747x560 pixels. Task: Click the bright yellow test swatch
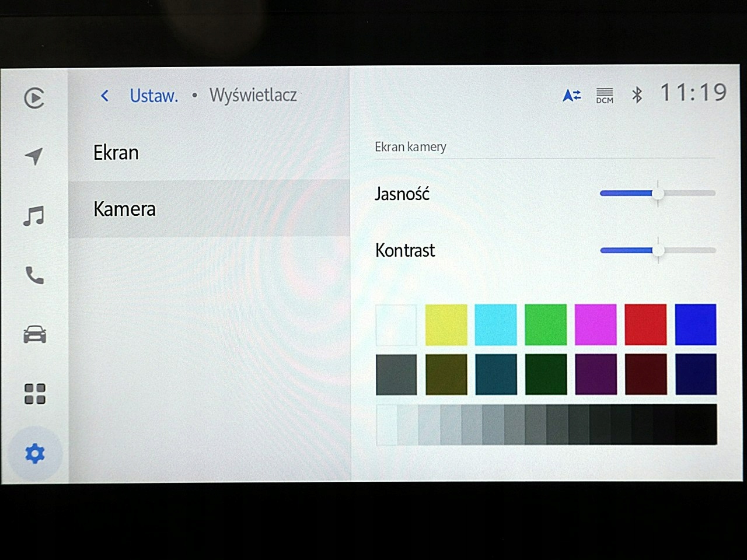point(446,324)
